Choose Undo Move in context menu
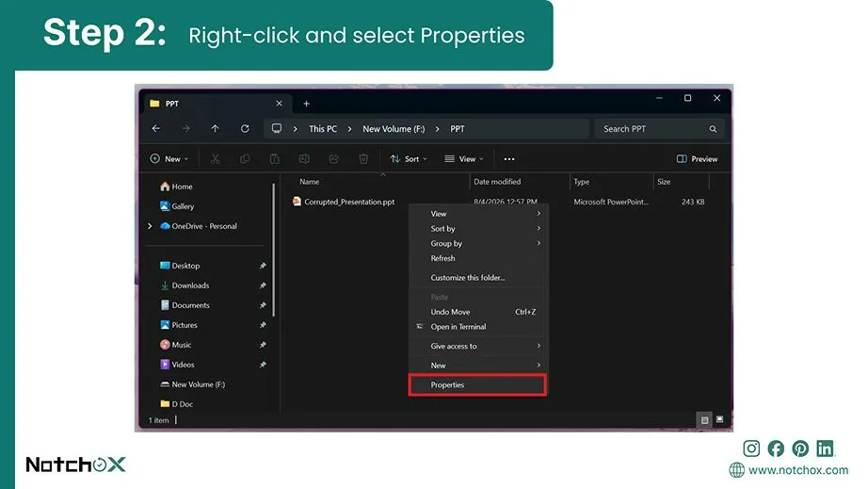 [478, 313]
